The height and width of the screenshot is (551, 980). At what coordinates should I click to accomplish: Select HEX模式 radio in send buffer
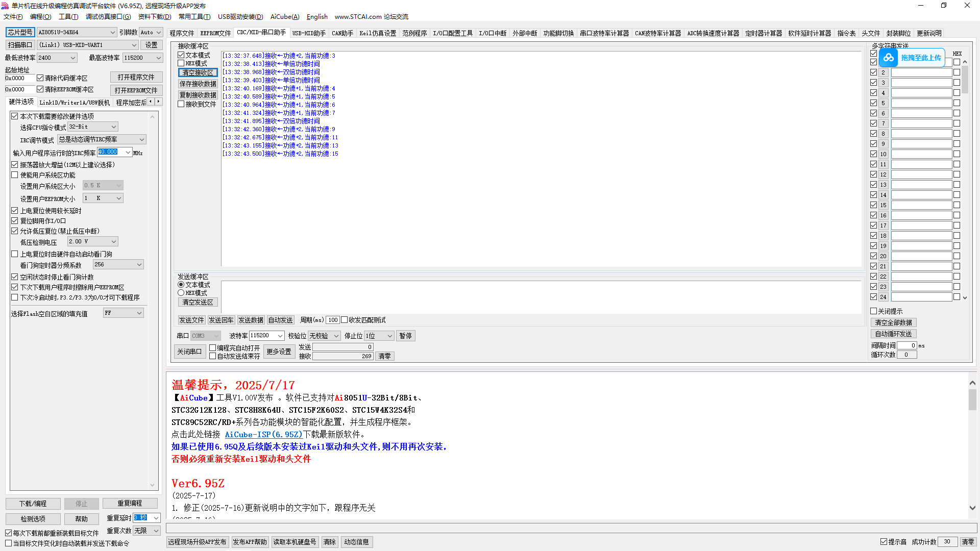point(181,293)
